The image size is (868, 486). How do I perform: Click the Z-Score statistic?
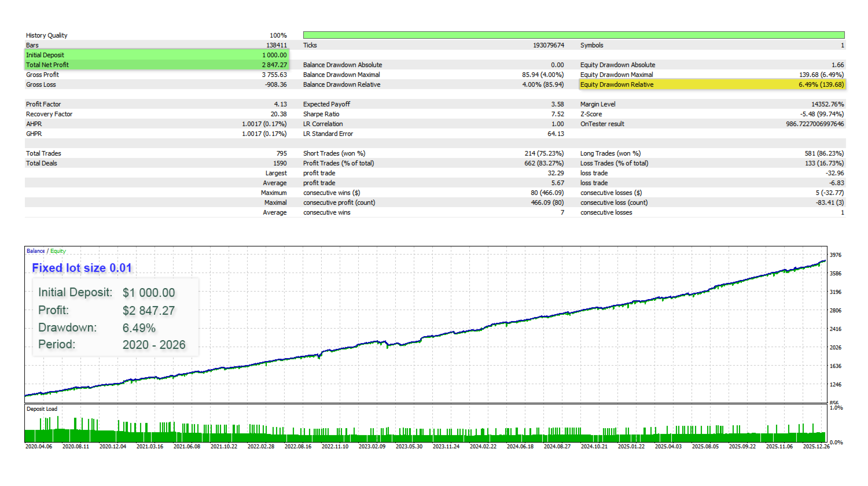(591, 113)
